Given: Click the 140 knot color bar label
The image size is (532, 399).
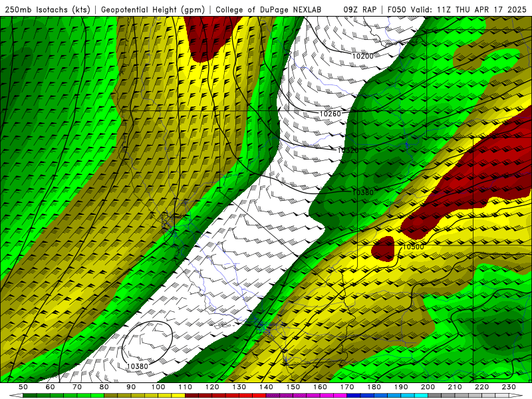Looking at the screenshot, I should coord(266,387).
